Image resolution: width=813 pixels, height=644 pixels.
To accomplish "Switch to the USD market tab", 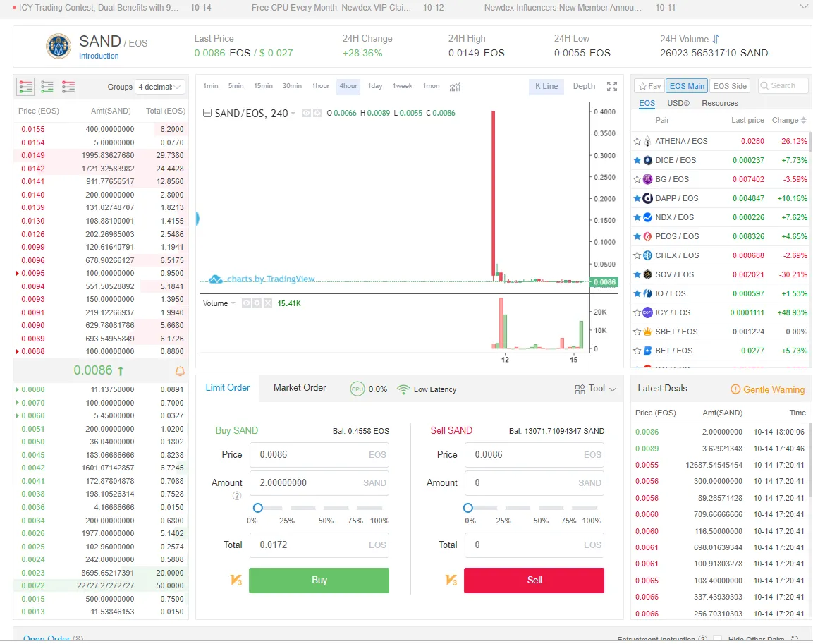I will (678, 103).
